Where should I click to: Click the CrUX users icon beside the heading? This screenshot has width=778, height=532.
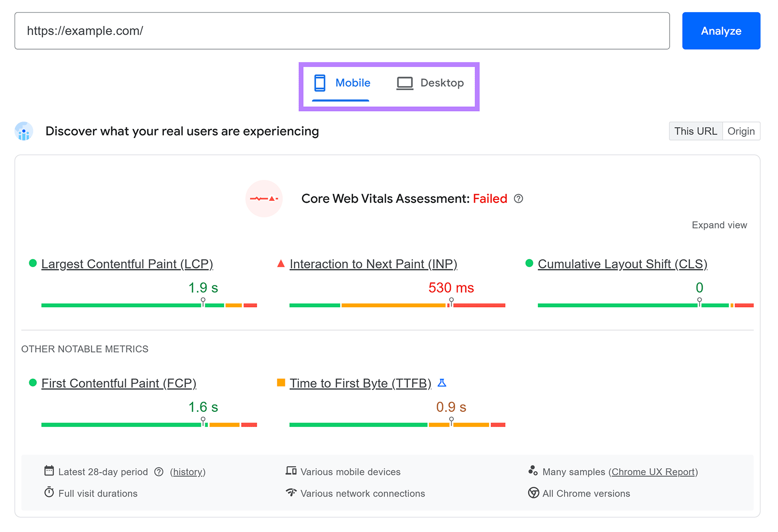tap(23, 131)
